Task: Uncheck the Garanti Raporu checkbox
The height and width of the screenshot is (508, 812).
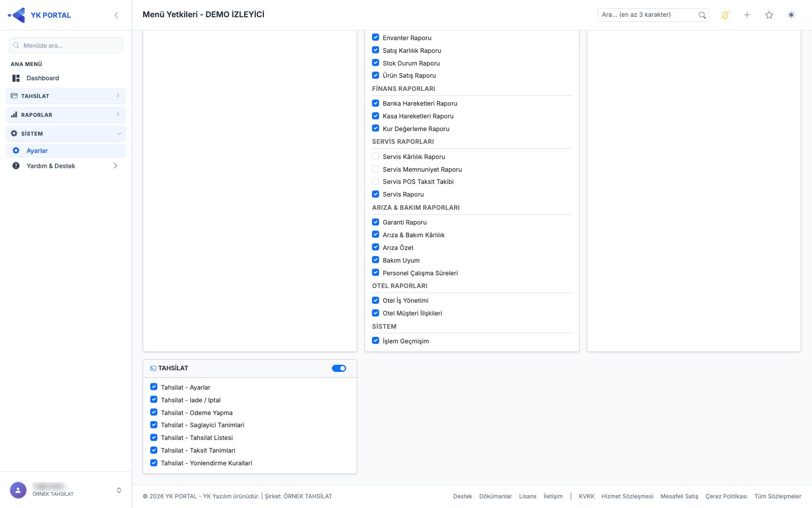Action: [376, 222]
